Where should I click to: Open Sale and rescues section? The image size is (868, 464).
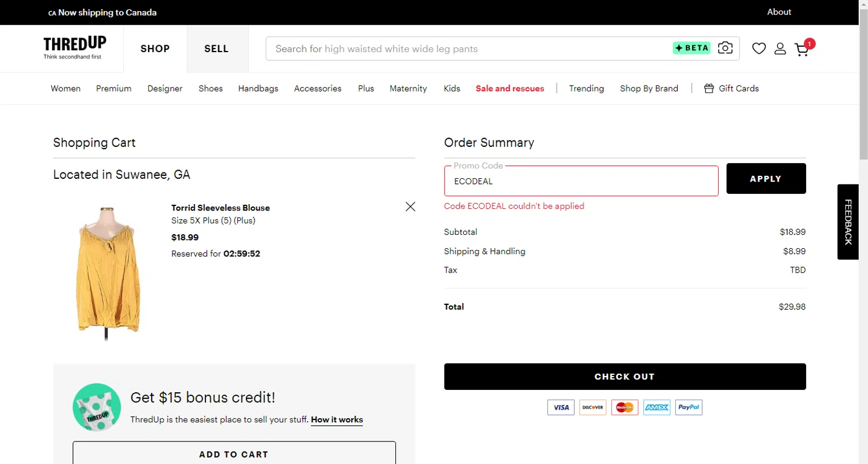510,89
